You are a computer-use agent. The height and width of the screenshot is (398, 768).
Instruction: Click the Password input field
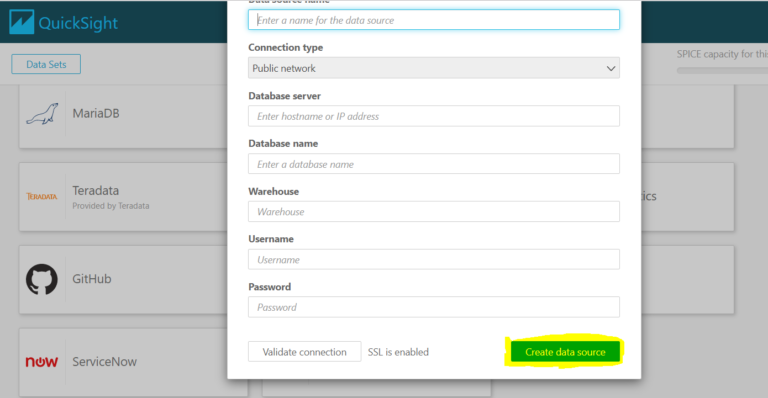click(x=433, y=307)
